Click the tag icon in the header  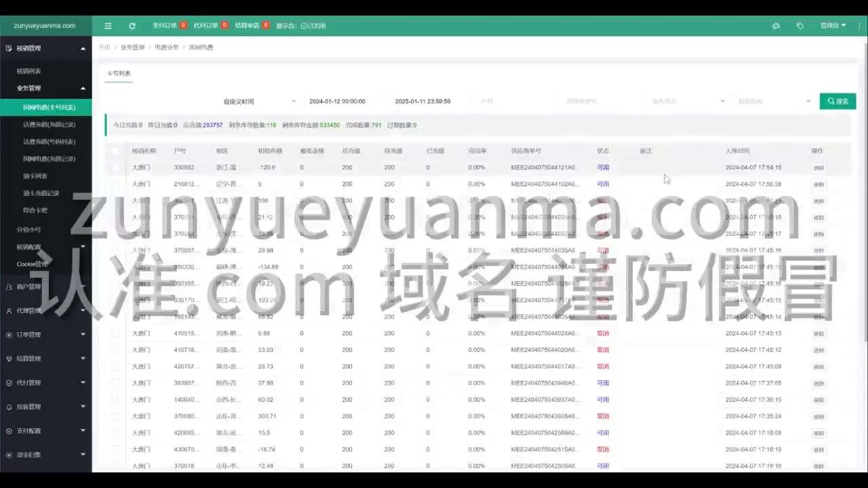pyautogui.click(x=800, y=26)
